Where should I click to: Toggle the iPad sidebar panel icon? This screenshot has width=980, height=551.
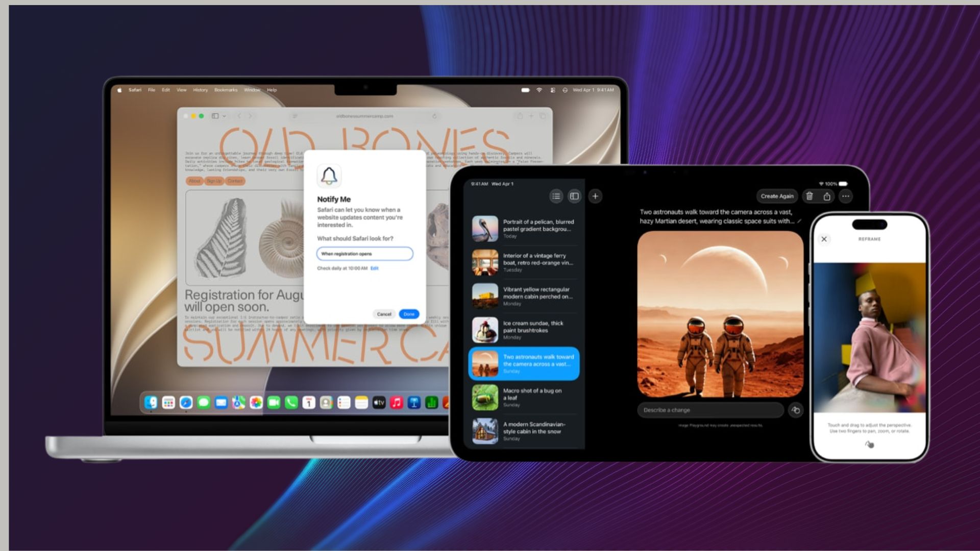pyautogui.click(x=575, y=196)
